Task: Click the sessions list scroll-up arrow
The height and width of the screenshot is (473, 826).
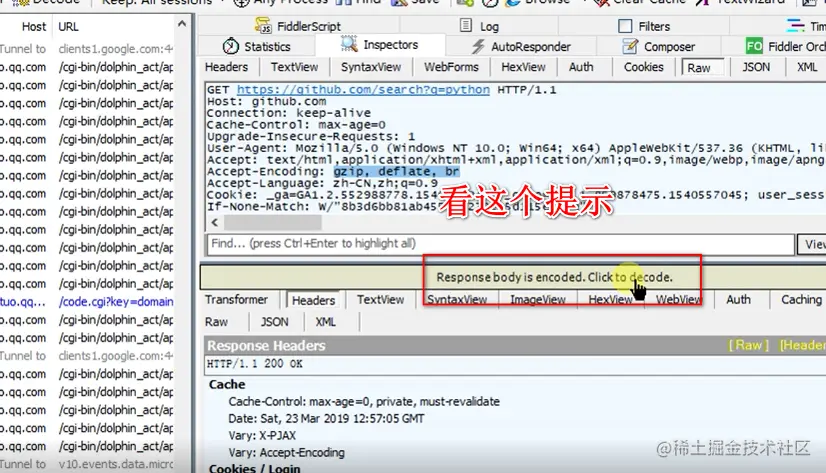Action: coord(182,24)
